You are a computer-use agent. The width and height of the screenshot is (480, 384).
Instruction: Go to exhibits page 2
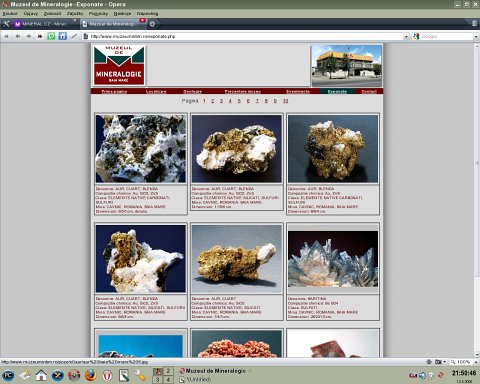coord(212,101)
